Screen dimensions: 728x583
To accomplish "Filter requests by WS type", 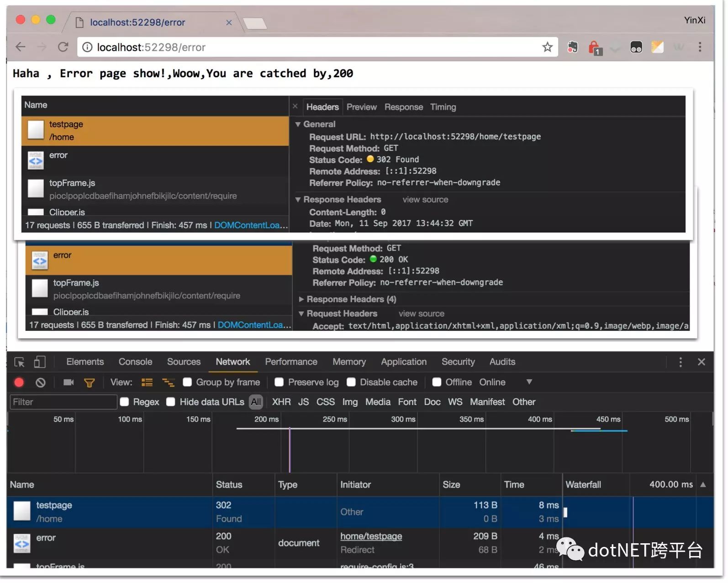I will tap(455, 402).
